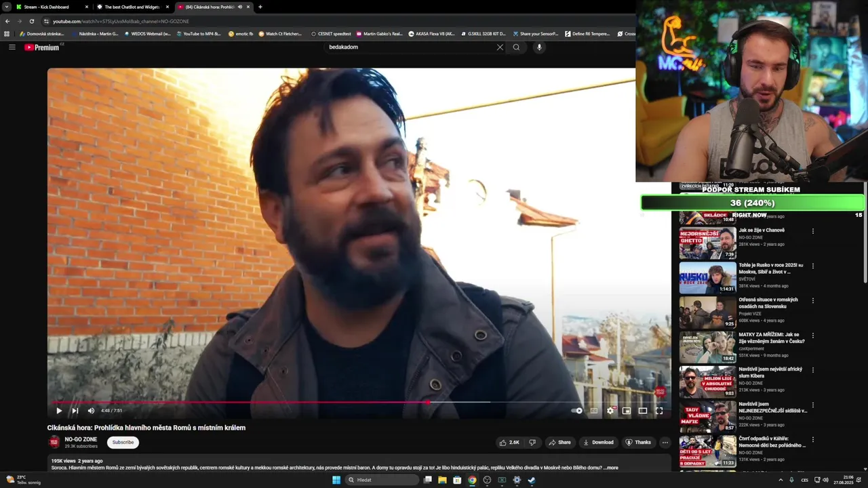
Task: Share the video
Action: coord(559,443)
